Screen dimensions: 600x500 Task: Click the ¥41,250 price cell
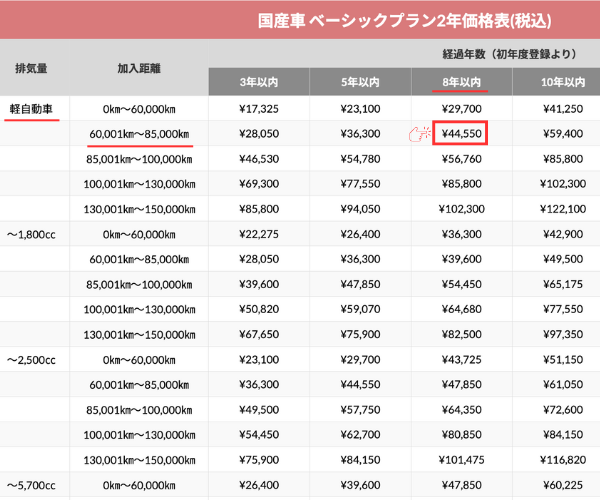[556, 108]
